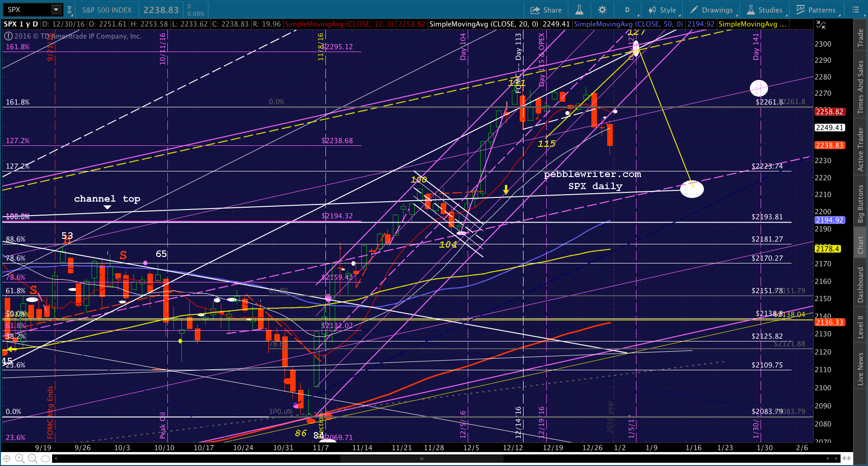
Task: Click the SPX 1 y D chart title
Action: click(21, 24)
